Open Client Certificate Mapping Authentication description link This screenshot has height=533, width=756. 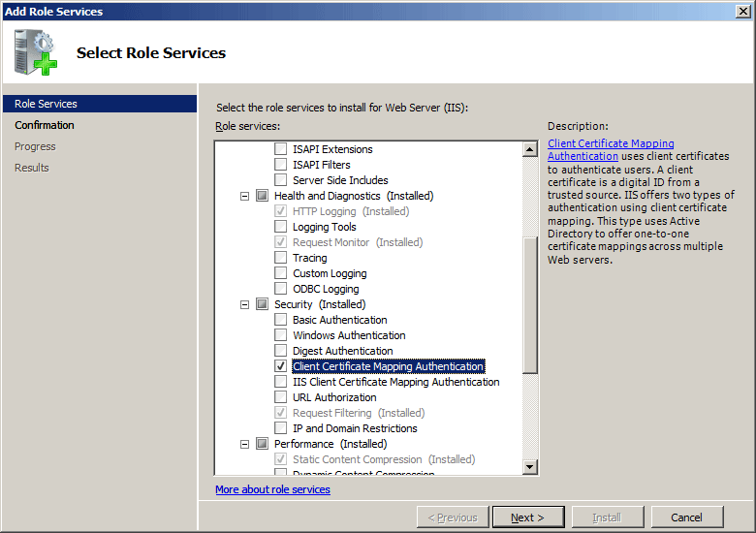(611, 144)
